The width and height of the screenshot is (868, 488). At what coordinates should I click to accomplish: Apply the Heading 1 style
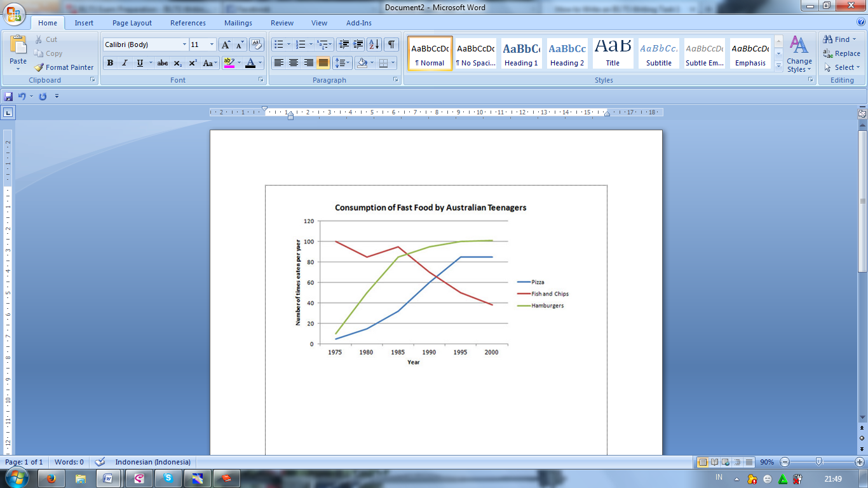point(521,53)
